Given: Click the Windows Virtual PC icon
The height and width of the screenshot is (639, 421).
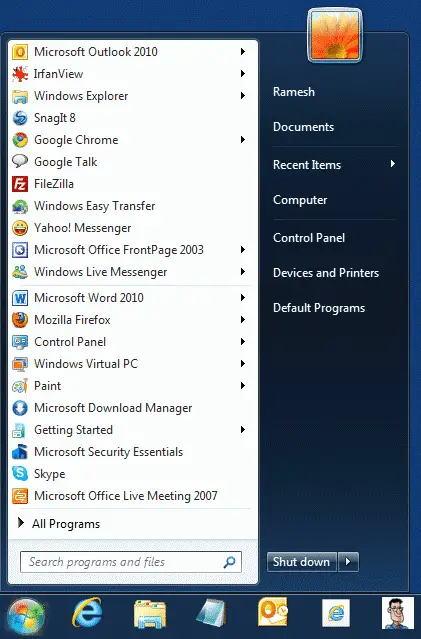Looking at the screenshot, I should point(20,364).
